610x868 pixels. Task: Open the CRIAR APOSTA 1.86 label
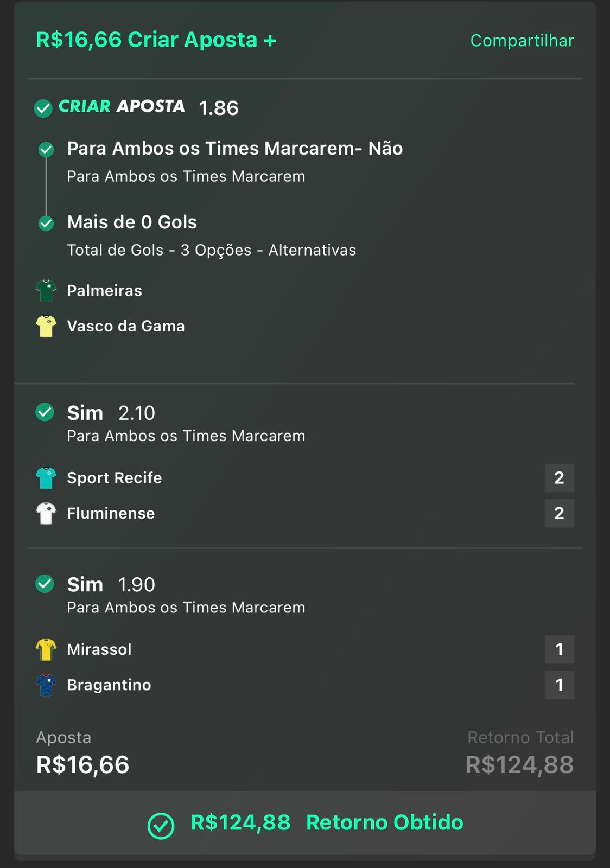click(149, 107)
